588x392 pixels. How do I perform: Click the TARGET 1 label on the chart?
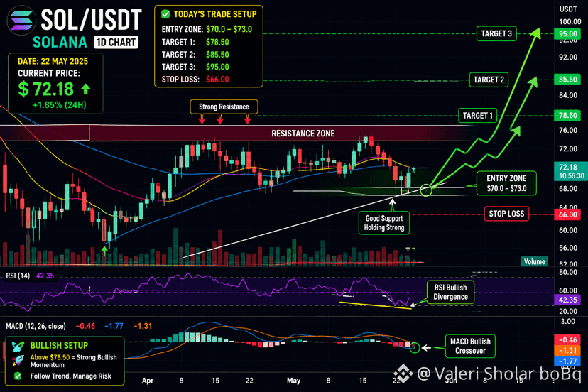pos(478,116)
